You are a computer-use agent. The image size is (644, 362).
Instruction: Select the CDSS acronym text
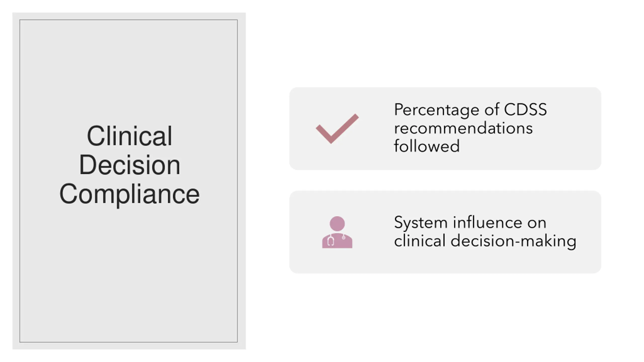[x=525, y=109]
